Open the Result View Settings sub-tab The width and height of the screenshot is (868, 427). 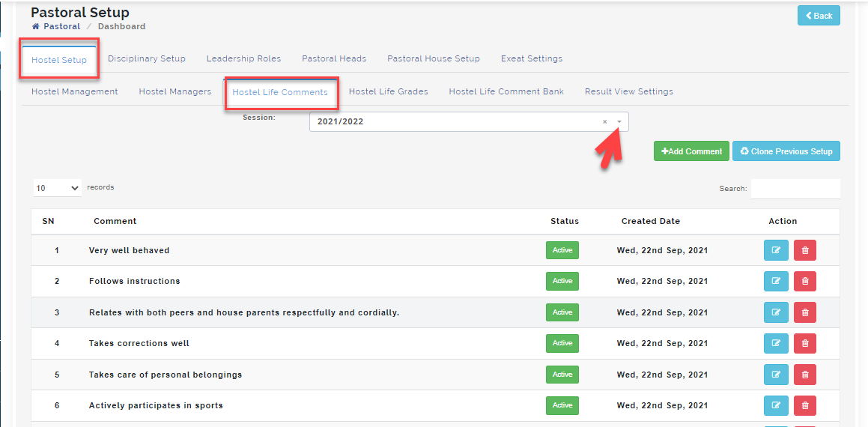pos(629,92)
